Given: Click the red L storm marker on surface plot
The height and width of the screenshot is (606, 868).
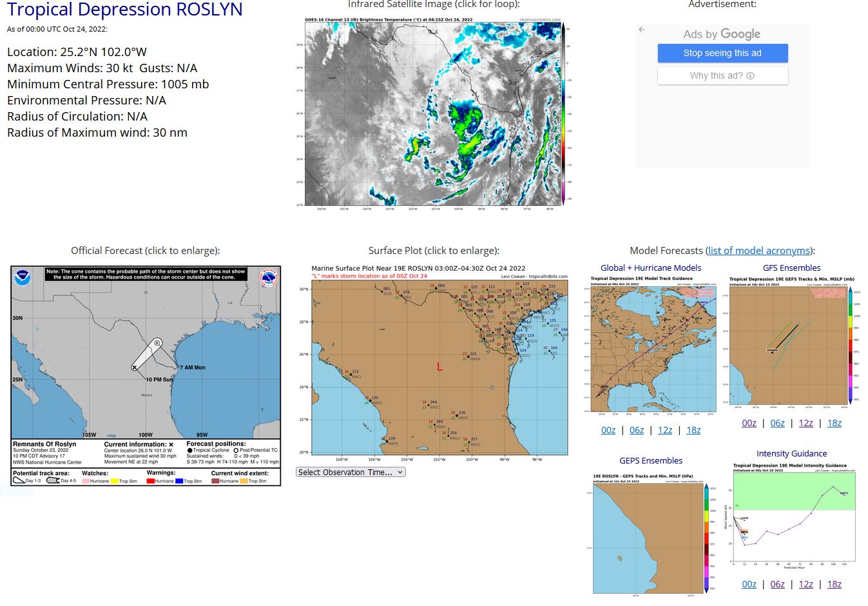Looking at the screenshot, I should coord(439,366).
